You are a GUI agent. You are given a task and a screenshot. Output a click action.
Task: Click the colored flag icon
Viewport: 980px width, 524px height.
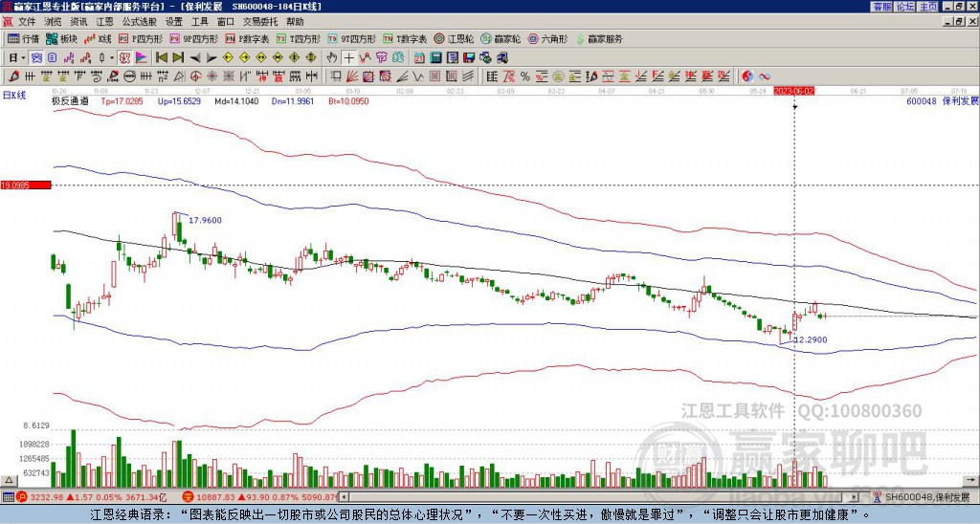(x=142, y=57)
